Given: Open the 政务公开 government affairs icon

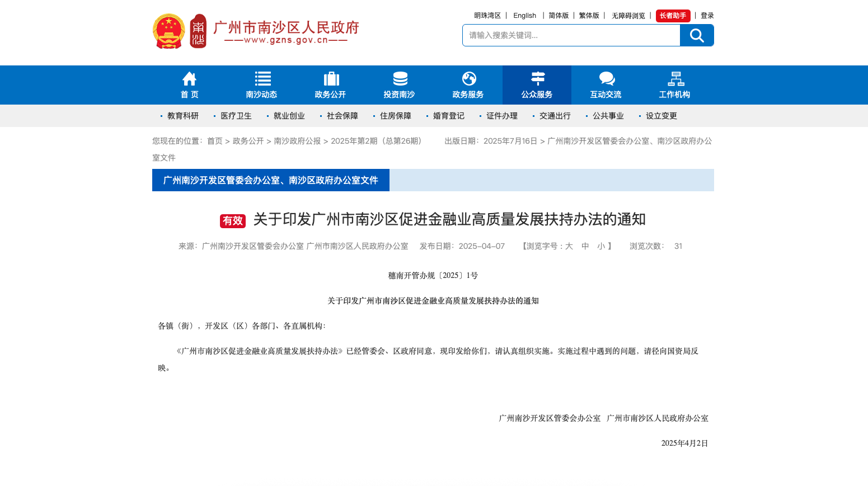Looking at the screenshot, I should 331,78.
